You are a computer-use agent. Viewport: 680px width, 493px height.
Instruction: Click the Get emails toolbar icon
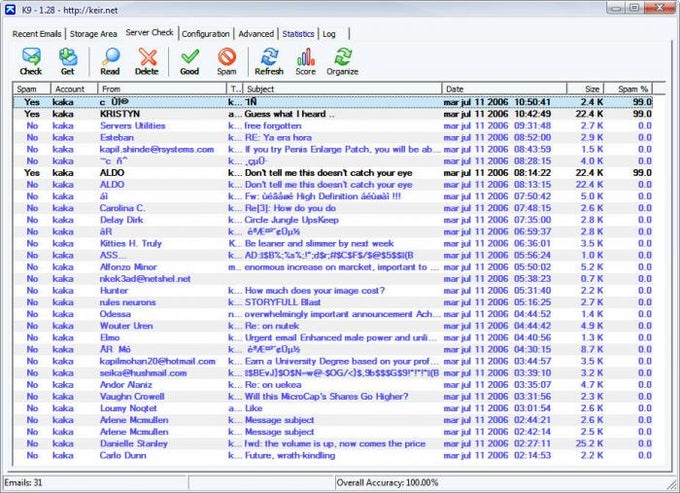68,61
